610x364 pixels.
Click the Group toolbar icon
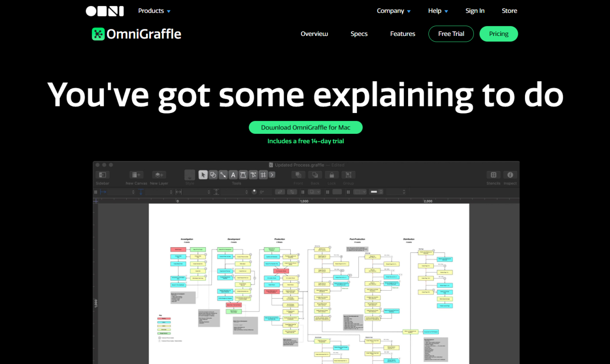pyautogui.click(x=349, y=175)
